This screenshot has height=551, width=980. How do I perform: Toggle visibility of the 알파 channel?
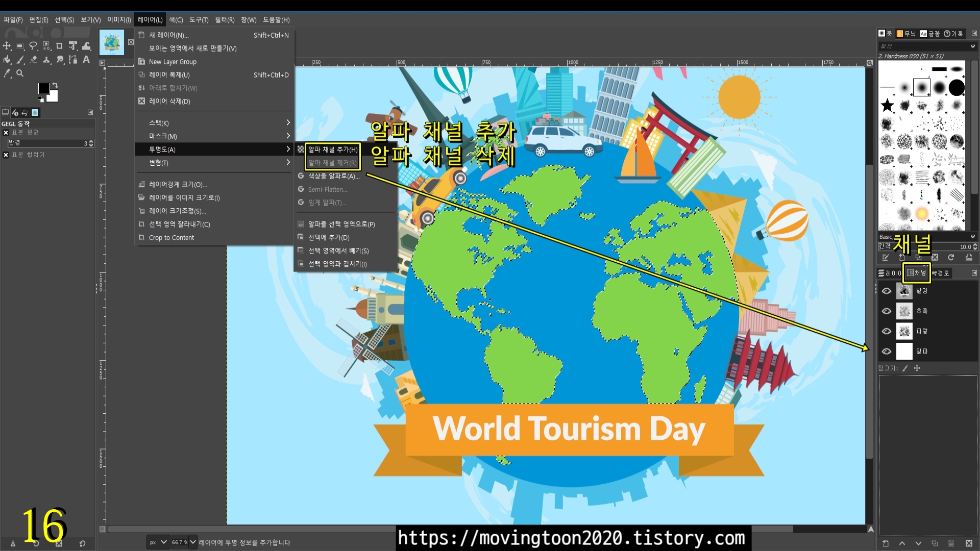click(887, 351)
